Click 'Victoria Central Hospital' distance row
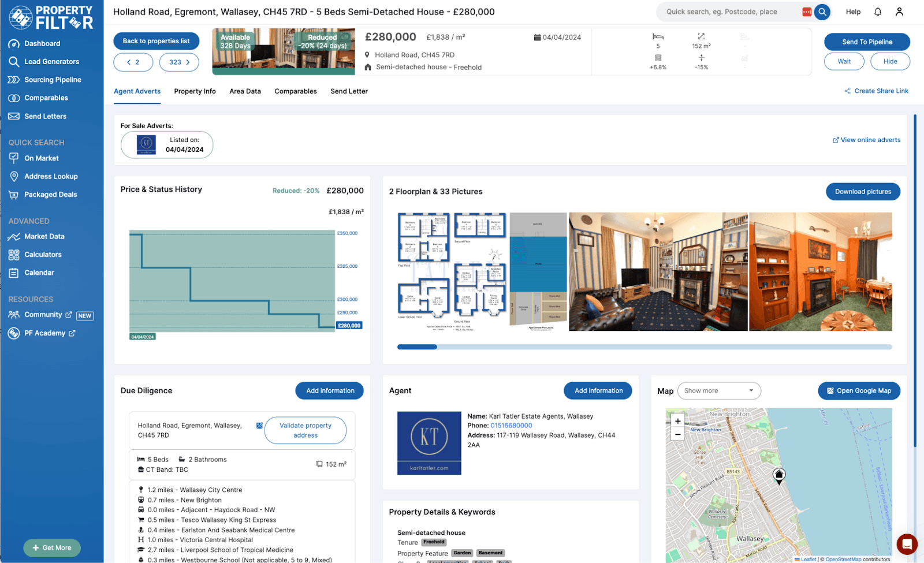The height and width of the screenshot is (563, 924). (x=195, y=540)
